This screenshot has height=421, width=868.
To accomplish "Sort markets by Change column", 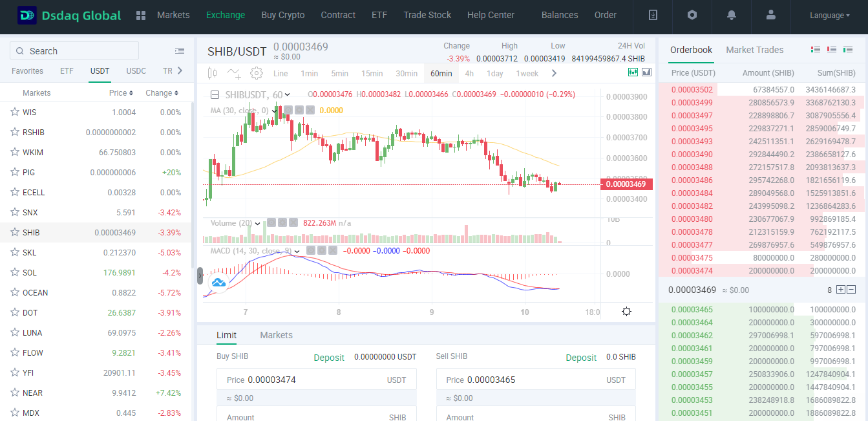I will [x=162, y=93].
